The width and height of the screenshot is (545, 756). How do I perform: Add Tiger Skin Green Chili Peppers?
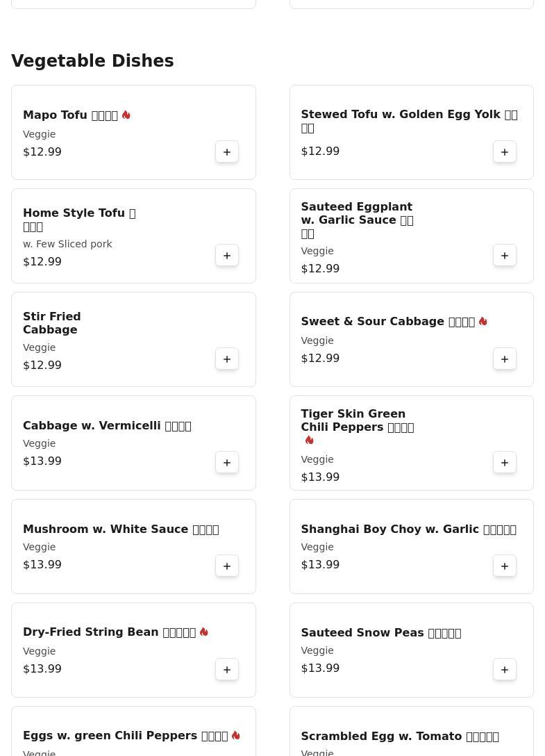[x=505, y=463]
